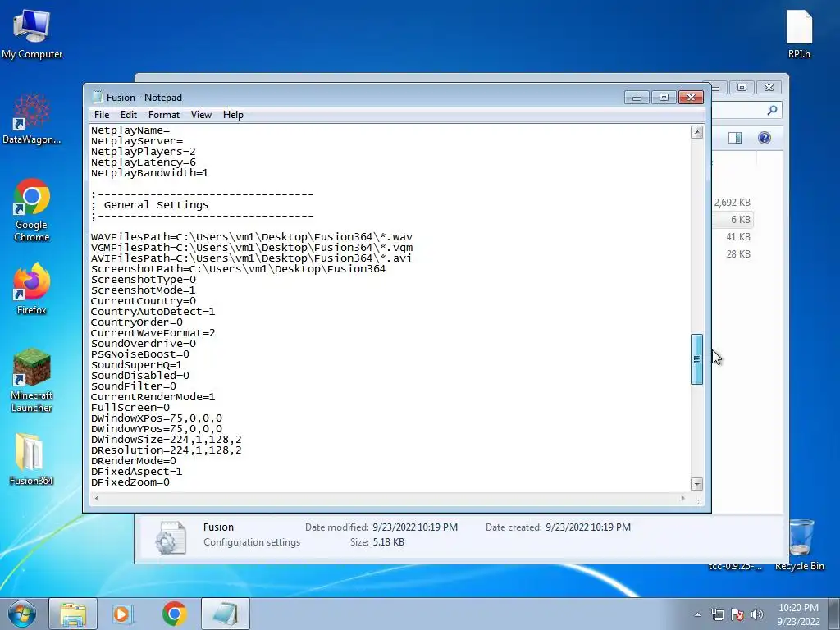Open the Action Center flag icon
The width and height of the screenshot is (840, 630).
click(x=737, y=614)
